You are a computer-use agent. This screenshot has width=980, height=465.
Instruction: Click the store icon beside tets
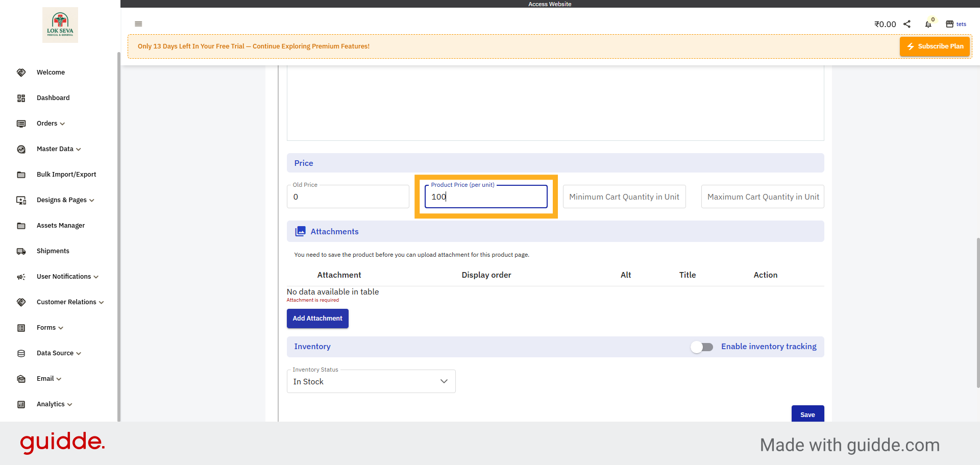[949, 24]
